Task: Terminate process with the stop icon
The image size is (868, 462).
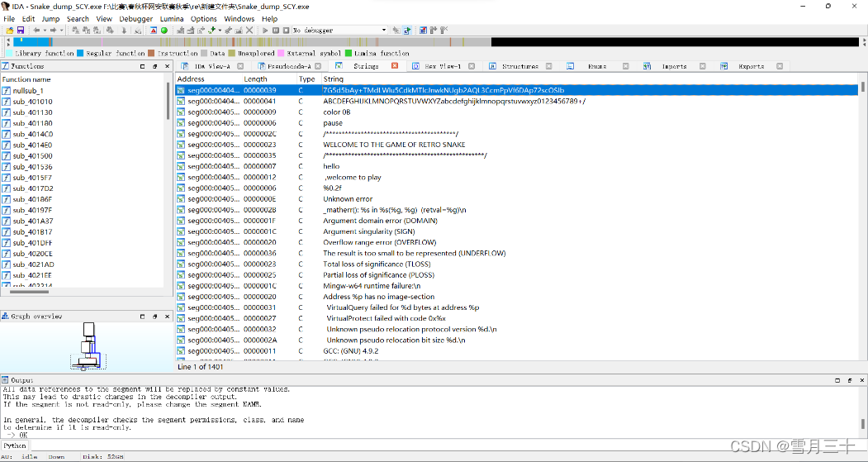Action: [x=287, y=30]
